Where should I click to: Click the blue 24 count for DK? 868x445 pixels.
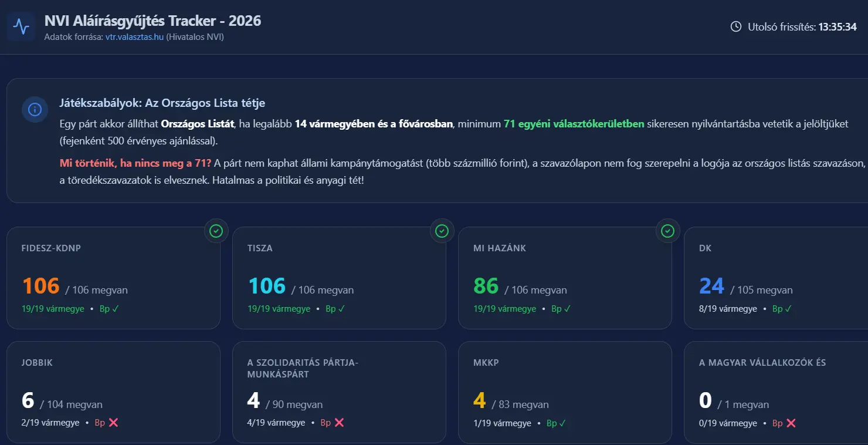click(x=712, y=286)
